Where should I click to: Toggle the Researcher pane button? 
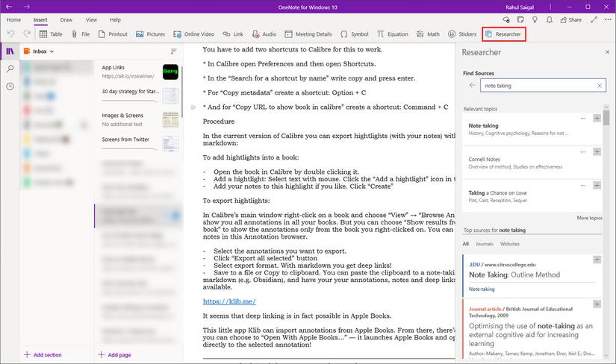(504, 34)
